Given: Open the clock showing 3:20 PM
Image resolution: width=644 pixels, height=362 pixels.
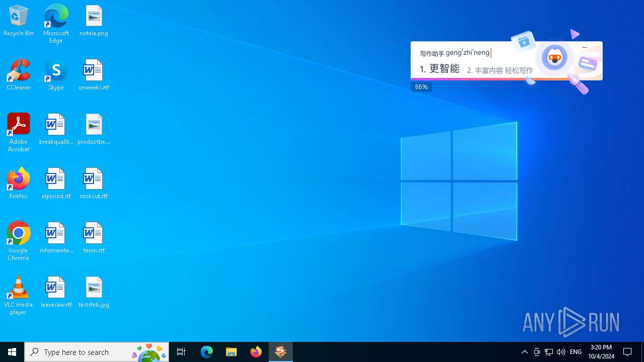Looking at the screenshot, I should (601, 352).
